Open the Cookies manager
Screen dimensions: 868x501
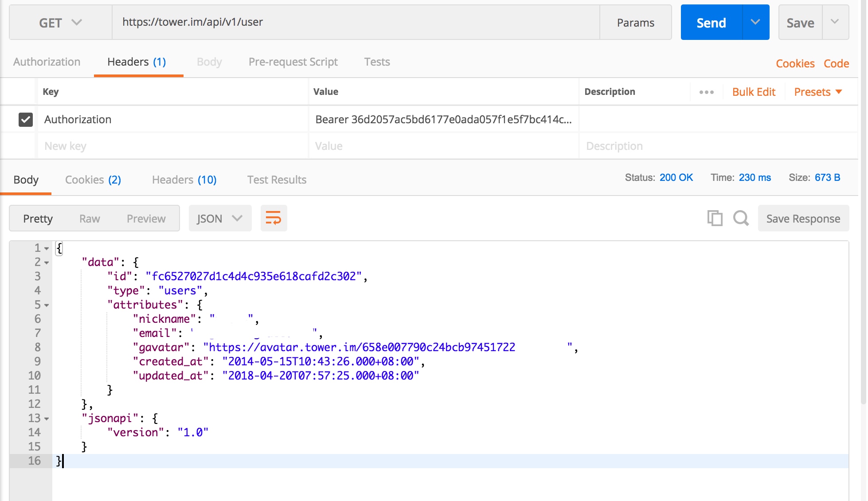795,63
